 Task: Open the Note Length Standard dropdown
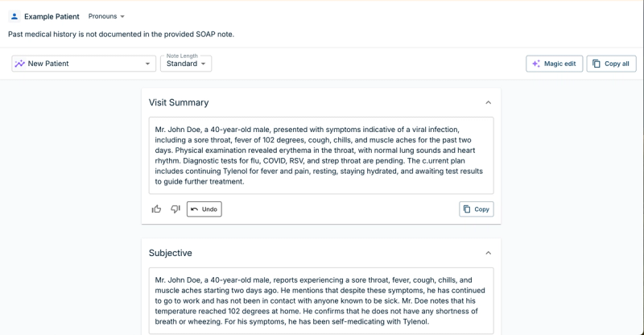coord(186,64)
